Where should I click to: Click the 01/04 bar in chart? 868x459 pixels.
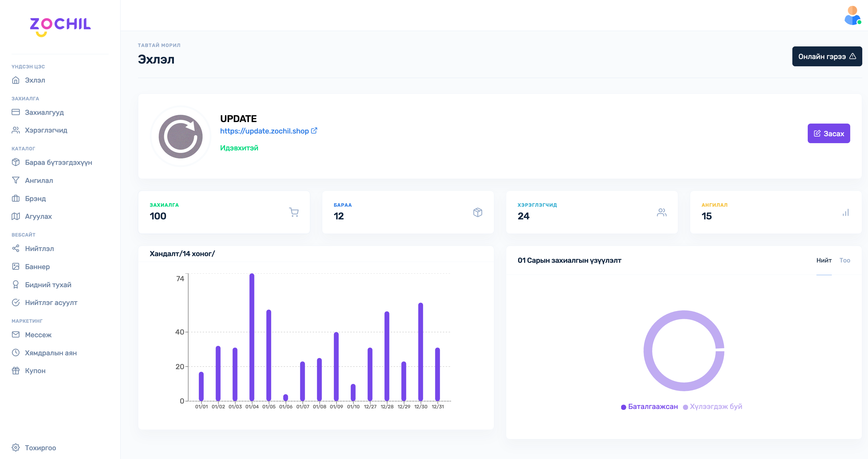pos(252,337)
